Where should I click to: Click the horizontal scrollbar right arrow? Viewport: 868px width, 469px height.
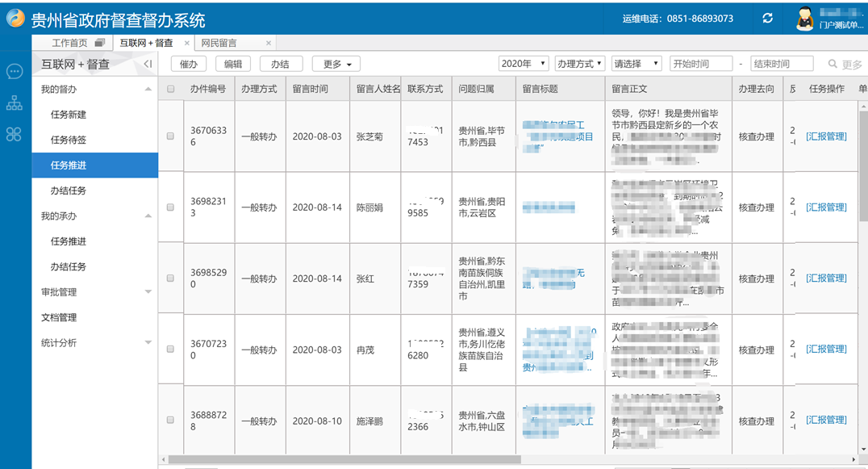[853, 459]
